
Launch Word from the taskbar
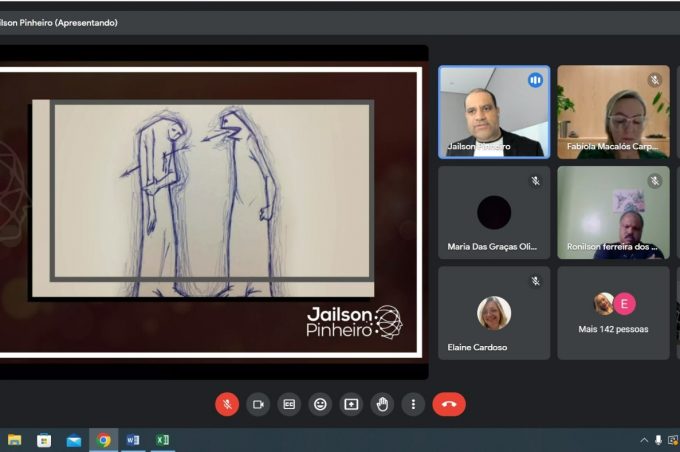pyautogui.click(x=133, y=440)
